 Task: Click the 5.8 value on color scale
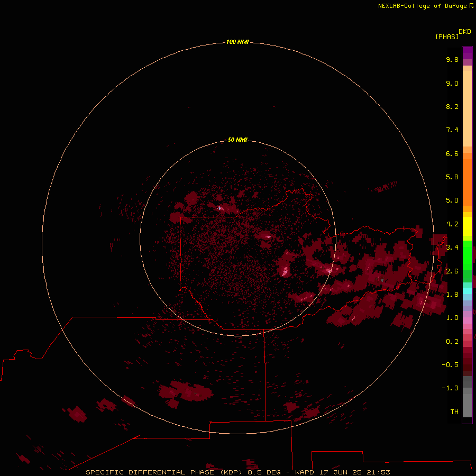tap(452, 177)
